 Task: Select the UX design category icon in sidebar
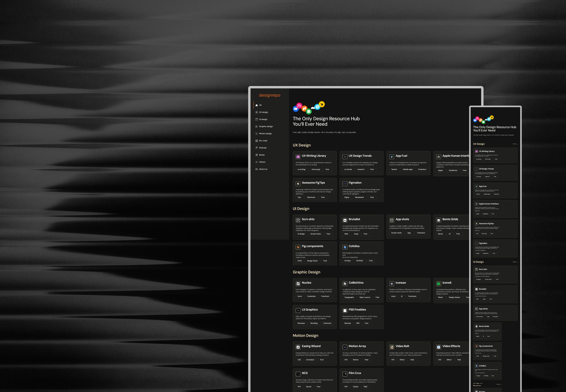257,112
